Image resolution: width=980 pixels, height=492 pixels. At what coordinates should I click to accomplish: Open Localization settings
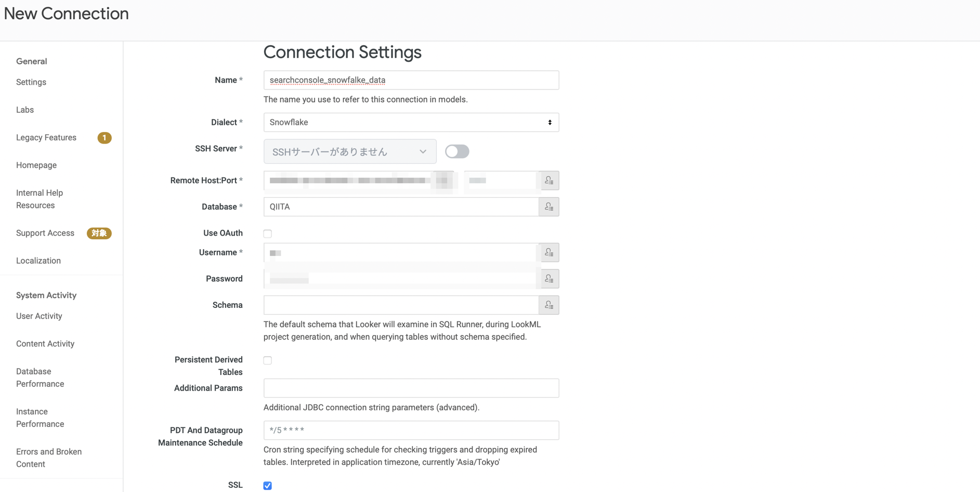coord(38,261)
